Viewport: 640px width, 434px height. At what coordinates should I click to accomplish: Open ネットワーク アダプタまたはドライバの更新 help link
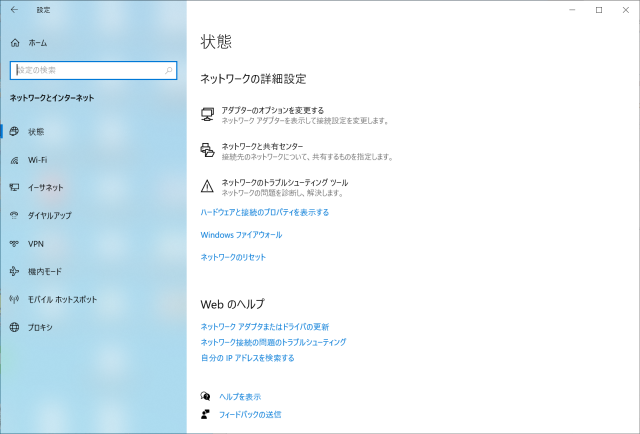click(x=264, y=327)
